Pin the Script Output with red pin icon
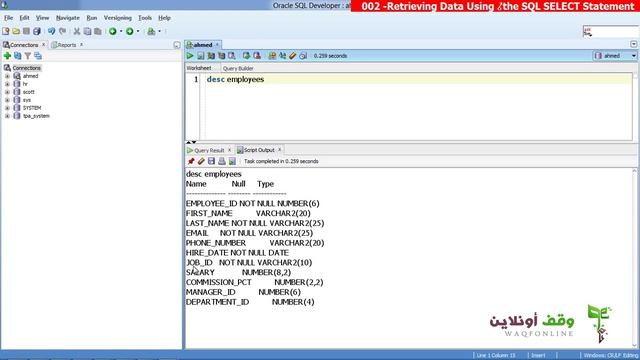 click(191, 161)
